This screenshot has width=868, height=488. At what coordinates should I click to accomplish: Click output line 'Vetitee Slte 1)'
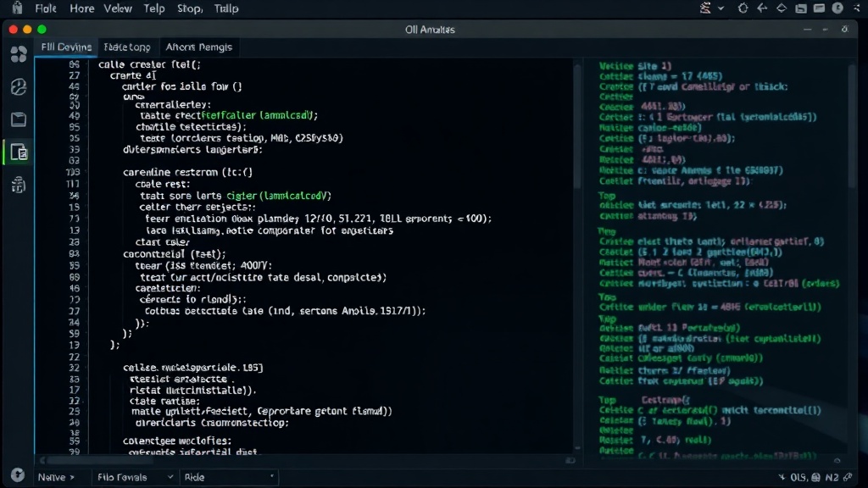coord(635,66)
